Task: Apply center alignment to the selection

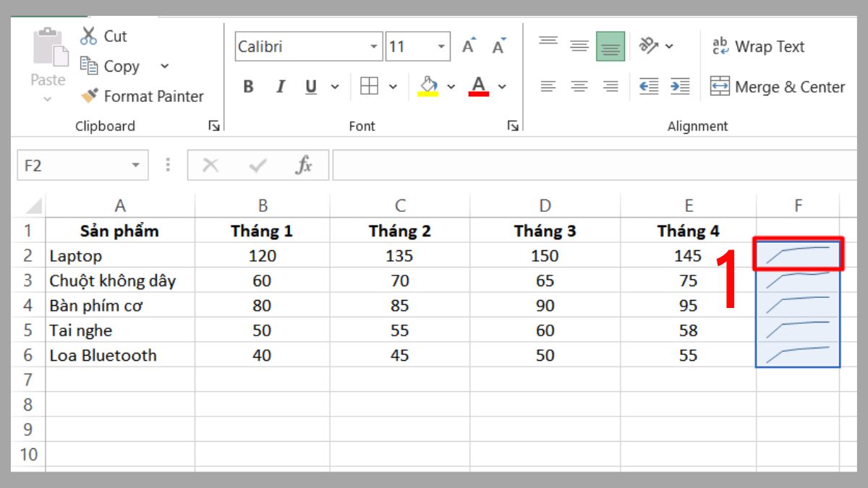Action: coord(579,86)
